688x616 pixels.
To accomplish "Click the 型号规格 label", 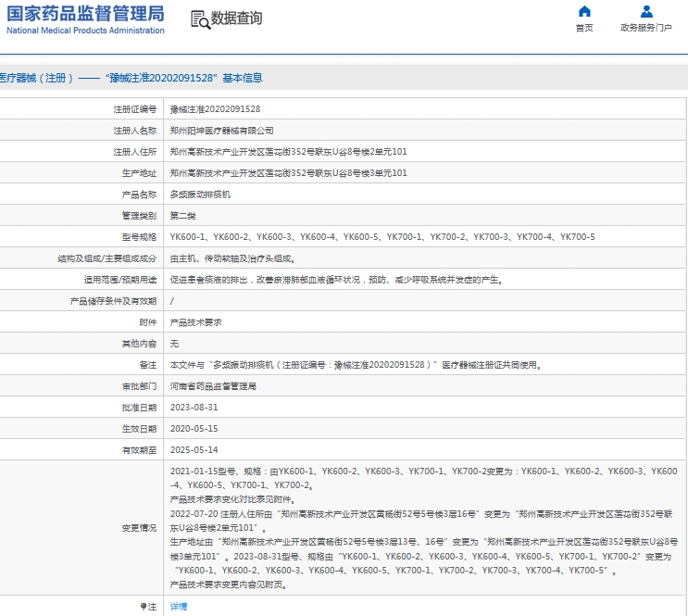I will (x=139, y=237).
